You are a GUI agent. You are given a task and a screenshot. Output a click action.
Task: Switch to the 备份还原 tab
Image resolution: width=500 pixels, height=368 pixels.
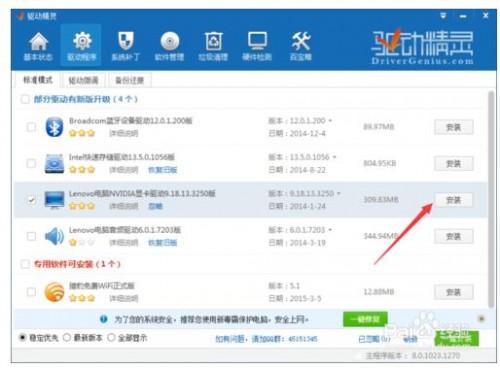pos(129,80)
